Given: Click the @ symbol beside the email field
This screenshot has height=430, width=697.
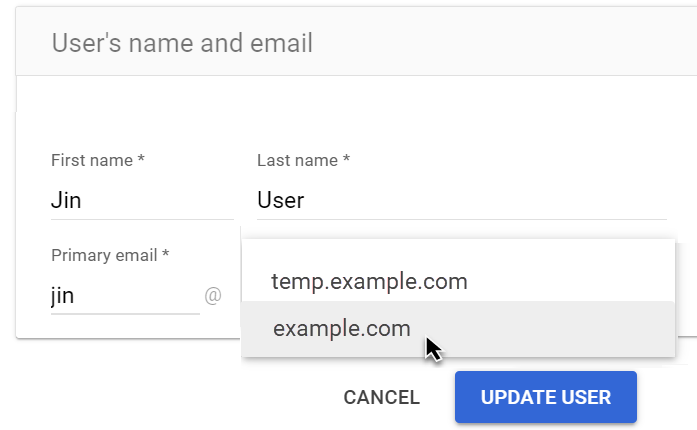Looking at the screenshot, I should point(213,296).
